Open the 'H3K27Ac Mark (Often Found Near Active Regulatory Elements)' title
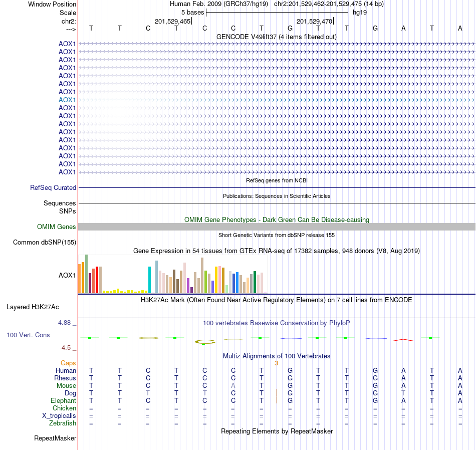This screenshot has width=476, height=450. point(277,300)
